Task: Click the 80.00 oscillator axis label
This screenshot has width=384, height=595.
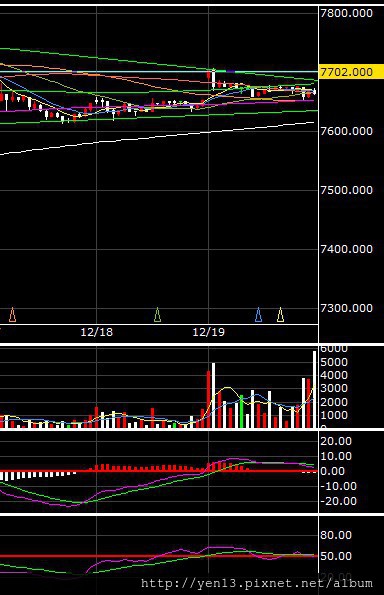Action: tap(336, 535)
